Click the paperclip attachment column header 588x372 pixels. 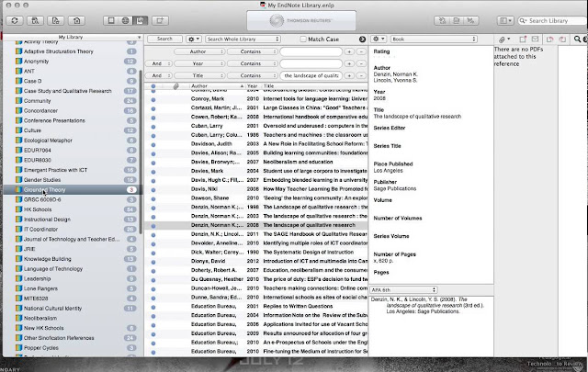(x=175, y=86)
